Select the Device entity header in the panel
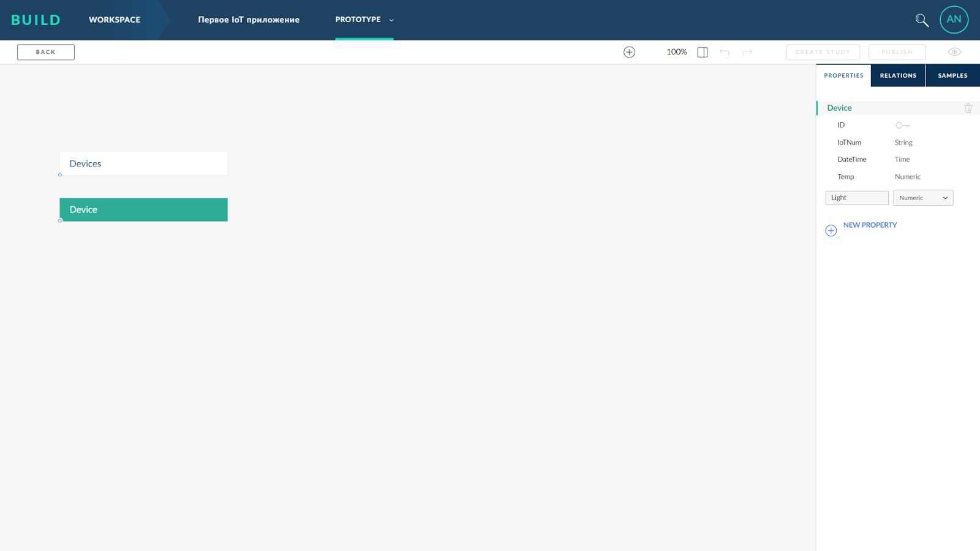This screenshot has height=551, width=980. point(840,108)
